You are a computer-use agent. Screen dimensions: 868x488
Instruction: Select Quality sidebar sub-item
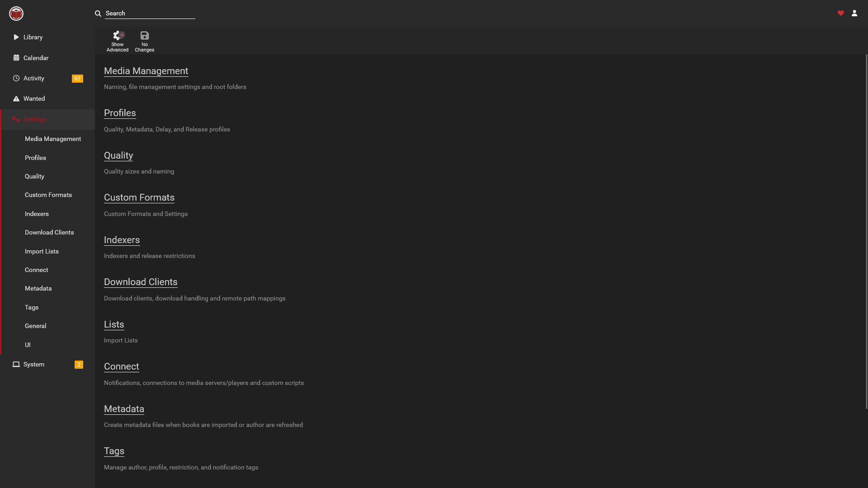[34, 176]
